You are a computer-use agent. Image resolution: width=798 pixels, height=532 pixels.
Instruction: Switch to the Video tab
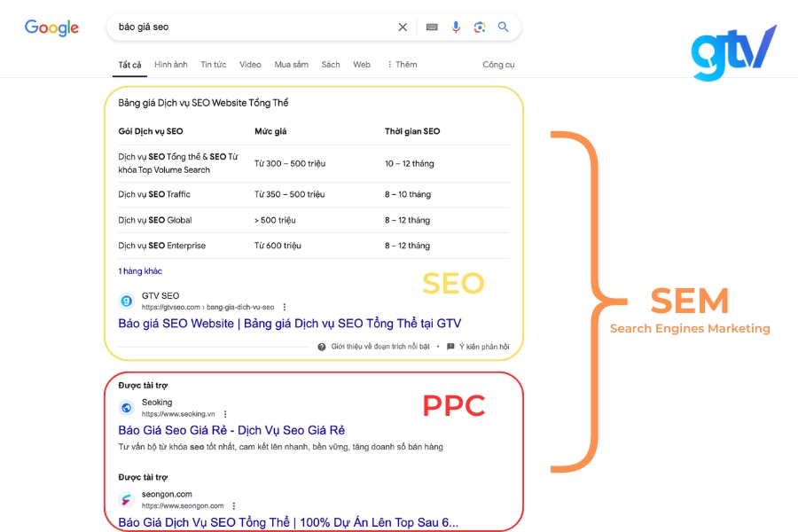(249, 64)
